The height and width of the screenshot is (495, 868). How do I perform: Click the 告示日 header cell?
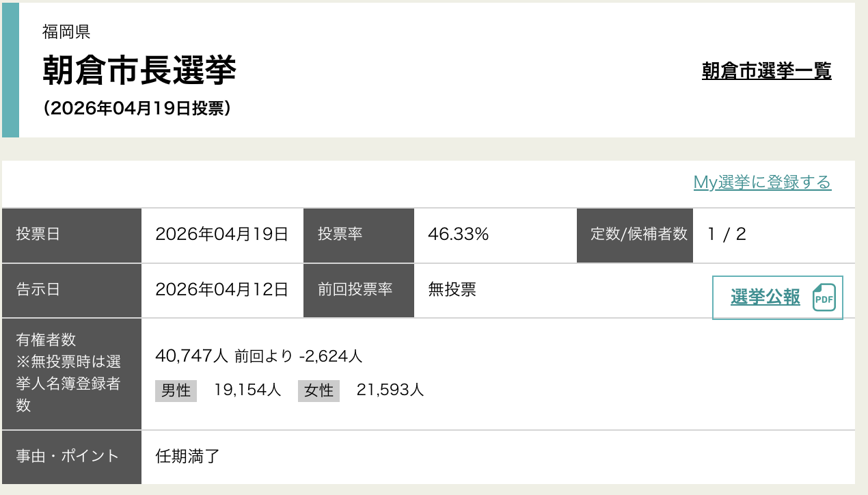tap(72, 290)
